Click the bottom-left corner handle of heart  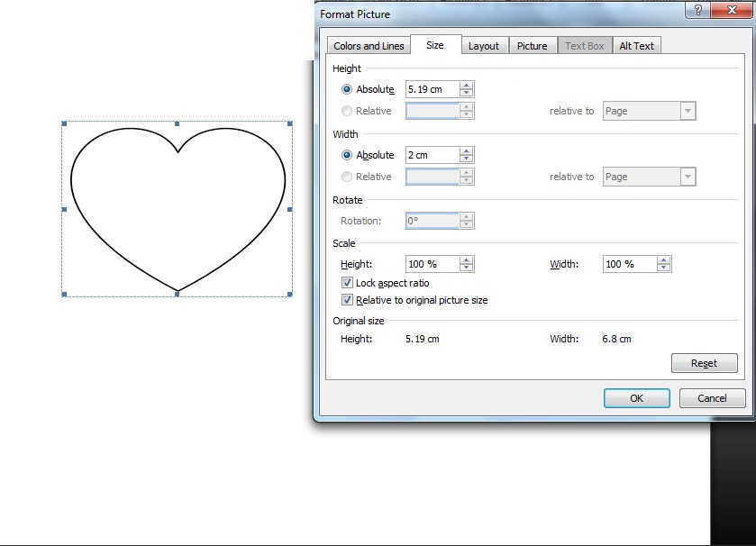coord(64,294)
